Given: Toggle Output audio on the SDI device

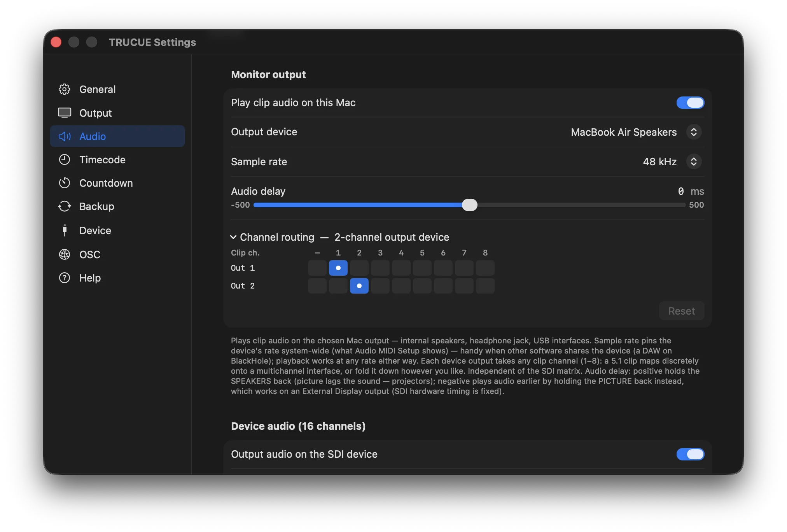Looking at the screenshot, I should tap(690, 454).
